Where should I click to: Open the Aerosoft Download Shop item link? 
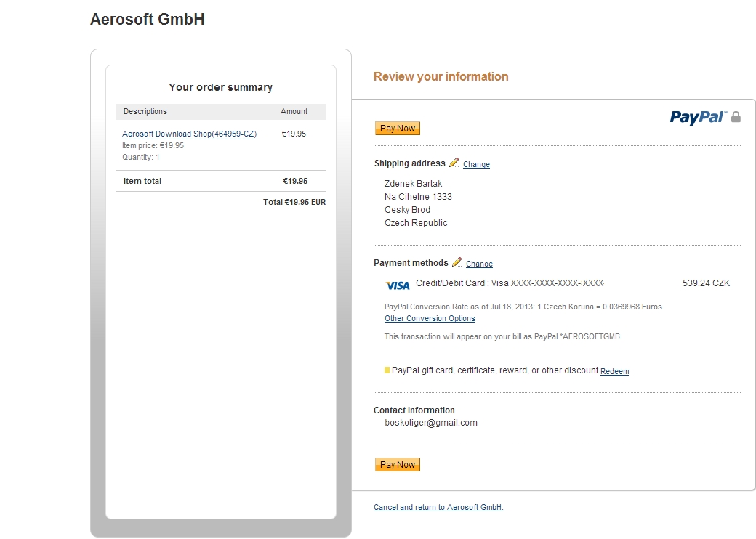coord(189,134)
